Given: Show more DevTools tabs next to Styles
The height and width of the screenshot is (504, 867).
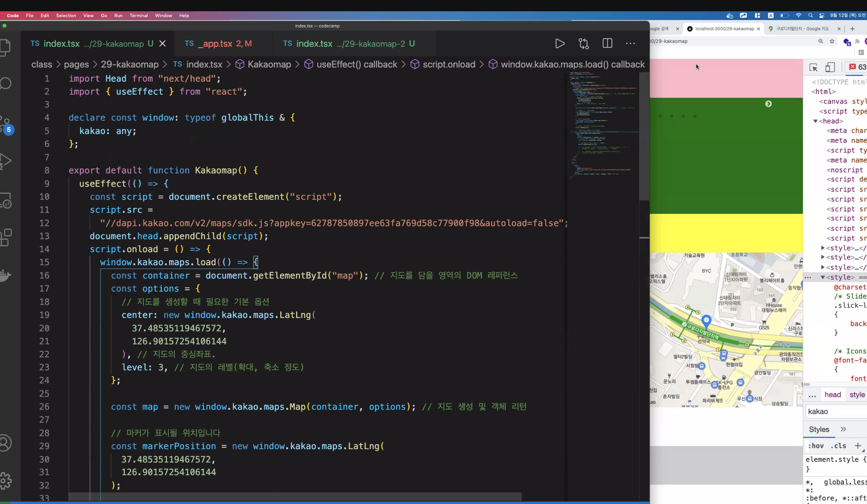Looking at the screenshot, I should coord(843,429).
